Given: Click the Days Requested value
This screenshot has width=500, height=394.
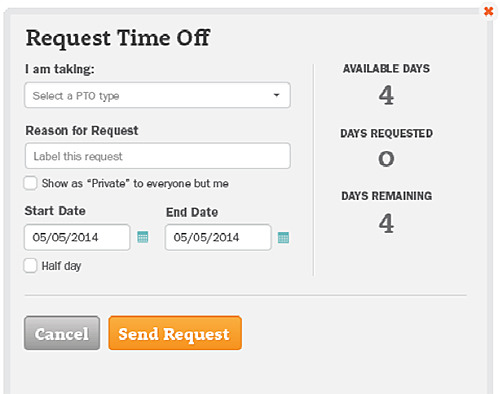Looking at the screenshot, I should coord(386,159).
